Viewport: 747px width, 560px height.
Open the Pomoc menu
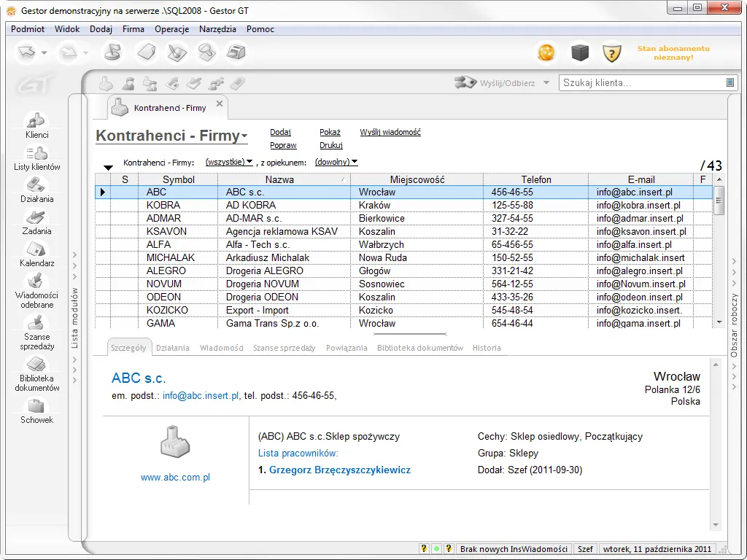click(260, 29)
